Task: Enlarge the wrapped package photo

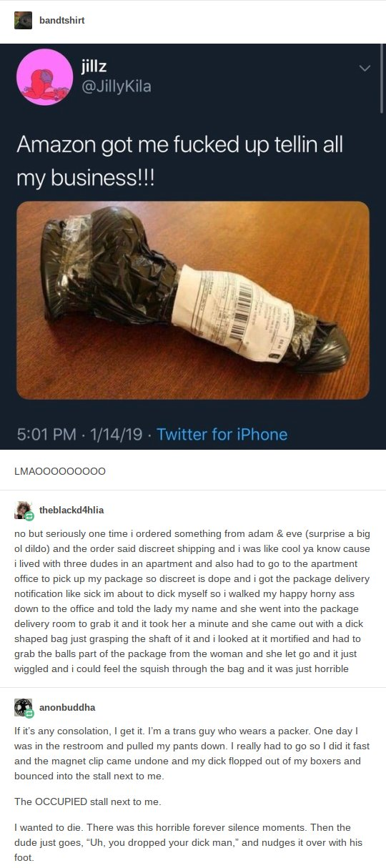Action: pyautogui.click(x=193, y=300)
